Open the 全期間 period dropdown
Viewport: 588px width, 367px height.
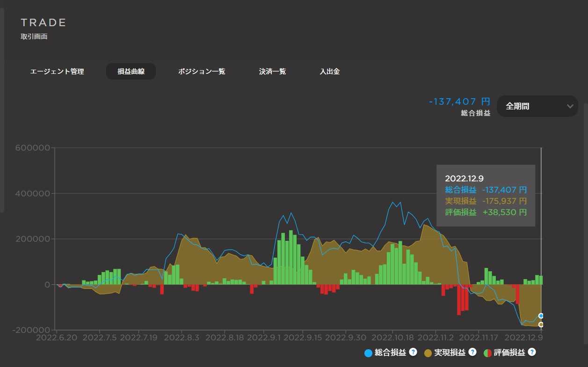537,106
